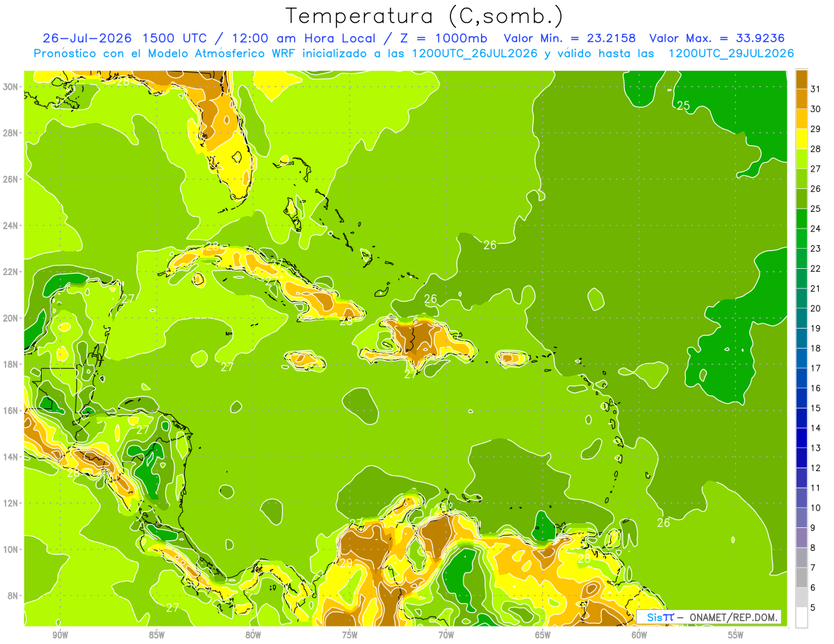The image size is (834, 644).
Task: Click the legend value 17
Action: pos(816,368)
